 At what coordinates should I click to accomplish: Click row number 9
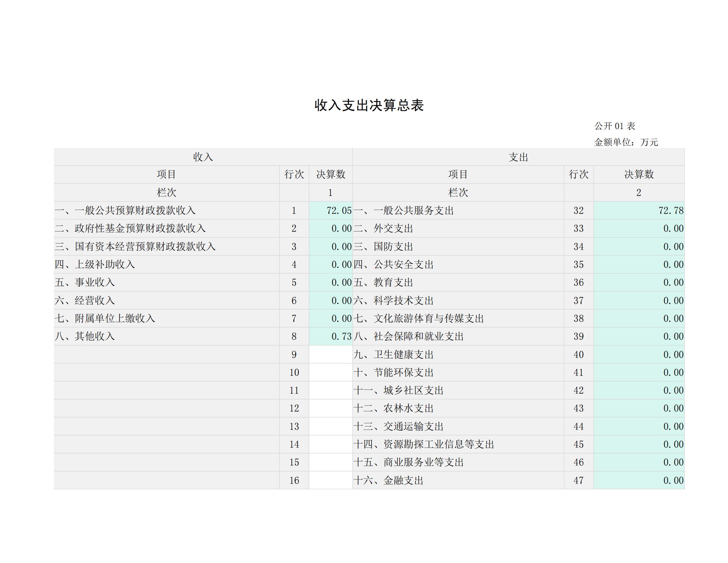[294, 354]
